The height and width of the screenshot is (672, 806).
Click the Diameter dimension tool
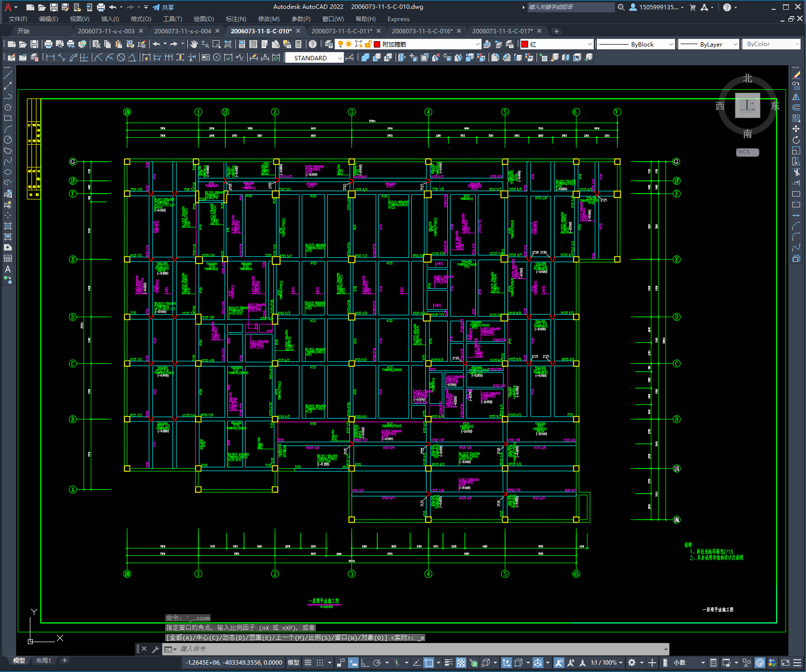121,57
